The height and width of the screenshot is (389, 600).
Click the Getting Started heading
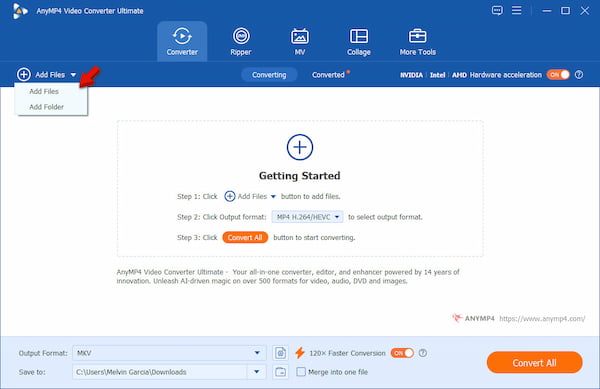point(300,176)
